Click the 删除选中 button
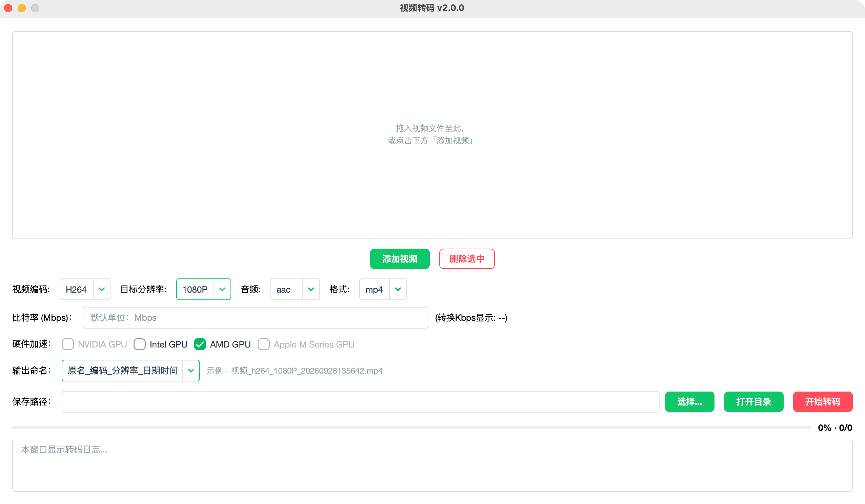Screen dimensions: 865x504 click(x=467, y=259)
